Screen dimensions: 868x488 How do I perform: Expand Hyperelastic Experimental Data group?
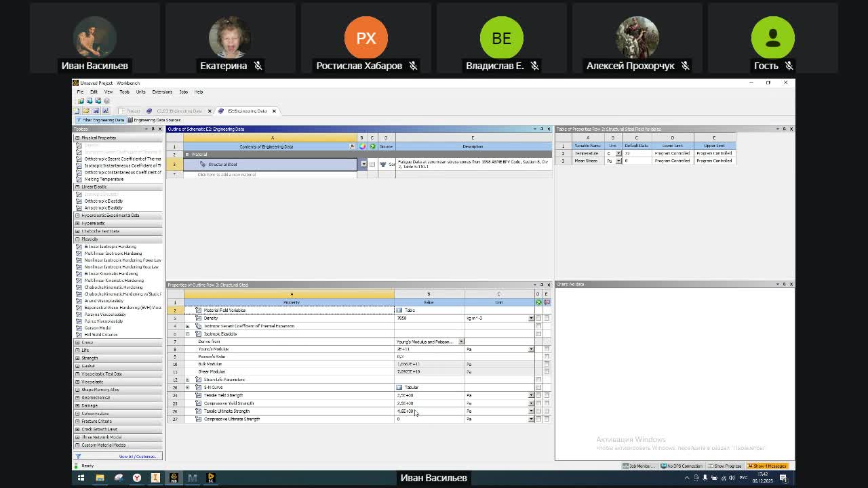[x=77, y=216]
